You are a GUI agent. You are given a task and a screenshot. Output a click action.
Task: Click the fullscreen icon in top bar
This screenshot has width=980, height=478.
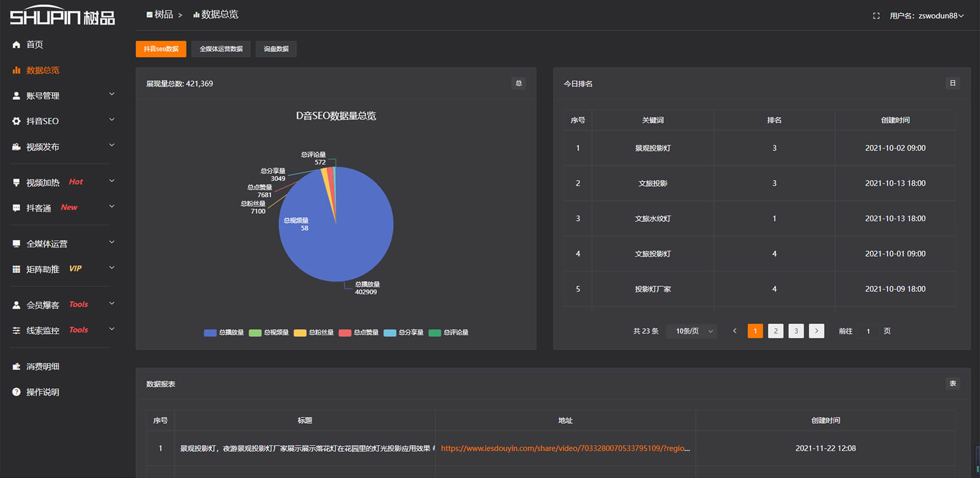tap(876, 16)
